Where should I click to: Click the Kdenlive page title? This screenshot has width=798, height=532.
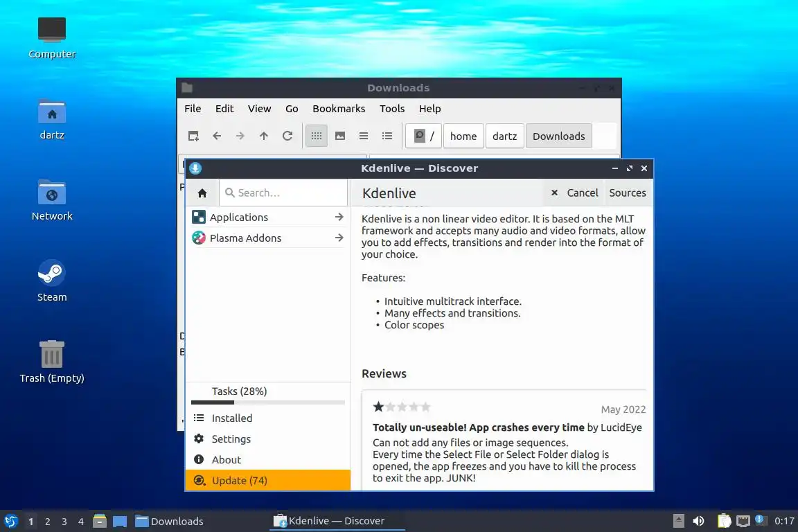[389, 193]
